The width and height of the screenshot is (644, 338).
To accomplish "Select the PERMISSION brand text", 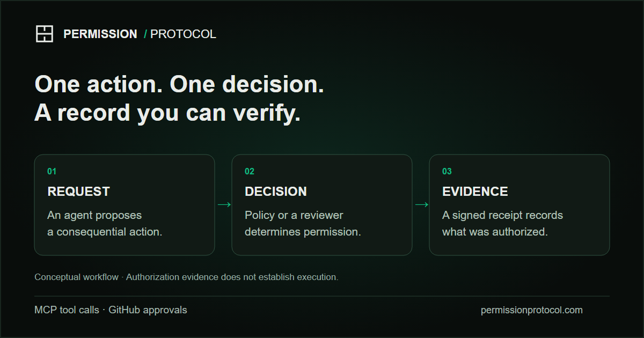I will [x=100, y=34].
